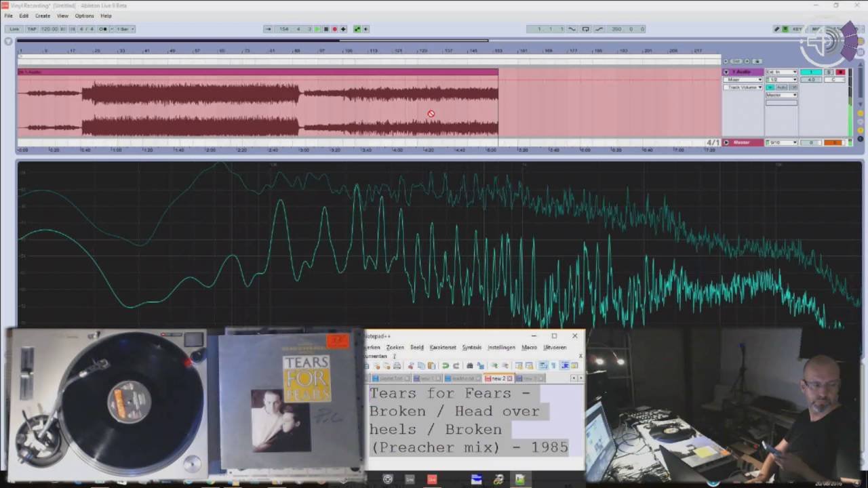Open the metronome settings dropdown arrow
Screen dimensions: 868x488
pyautogui.click(x=112, y=29)
